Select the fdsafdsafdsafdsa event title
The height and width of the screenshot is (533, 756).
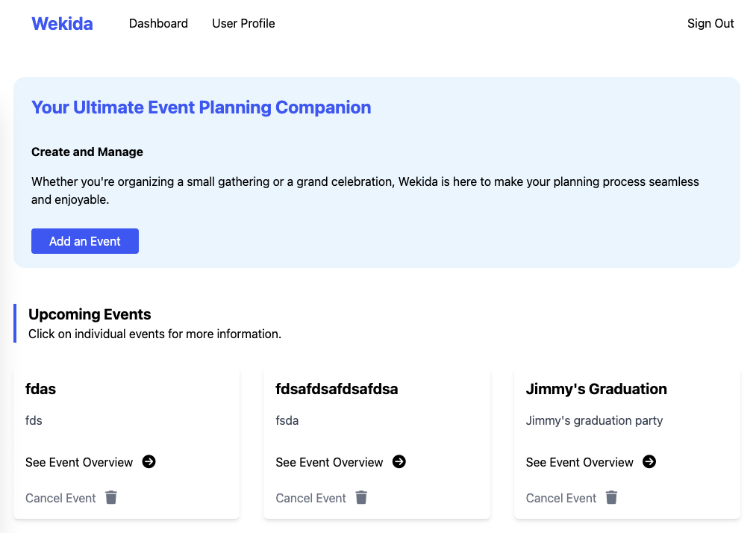[337, 389]
